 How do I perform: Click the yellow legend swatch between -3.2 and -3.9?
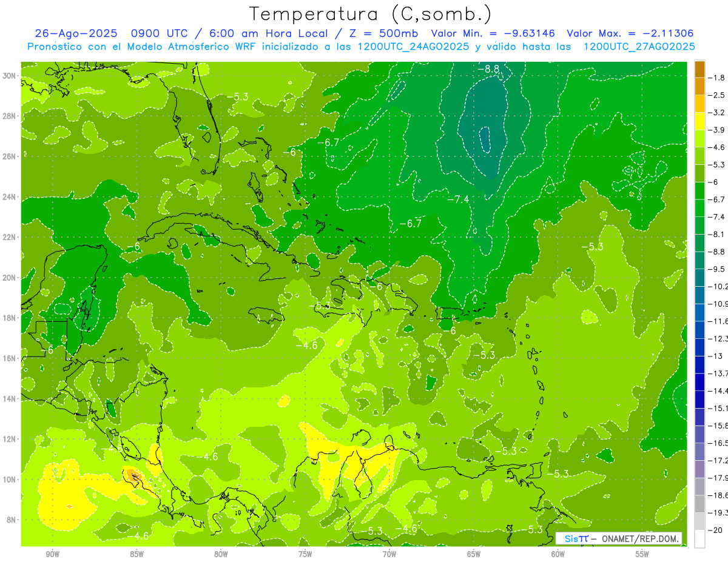click(699, 121)
